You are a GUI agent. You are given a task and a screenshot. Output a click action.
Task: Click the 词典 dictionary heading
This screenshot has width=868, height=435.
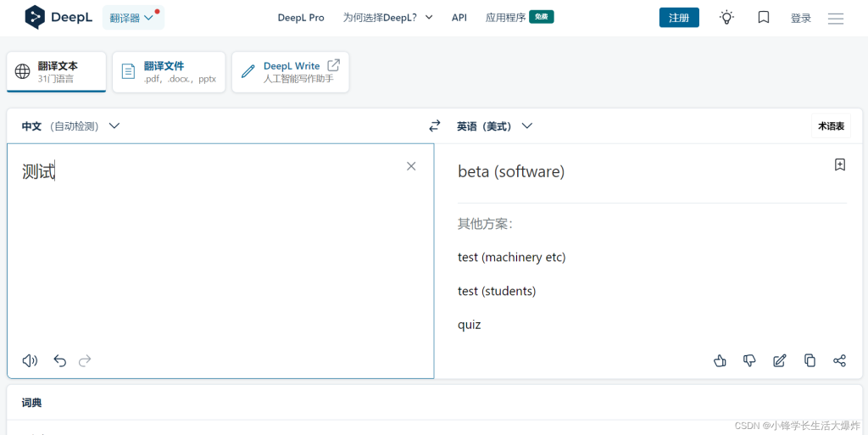31,403
